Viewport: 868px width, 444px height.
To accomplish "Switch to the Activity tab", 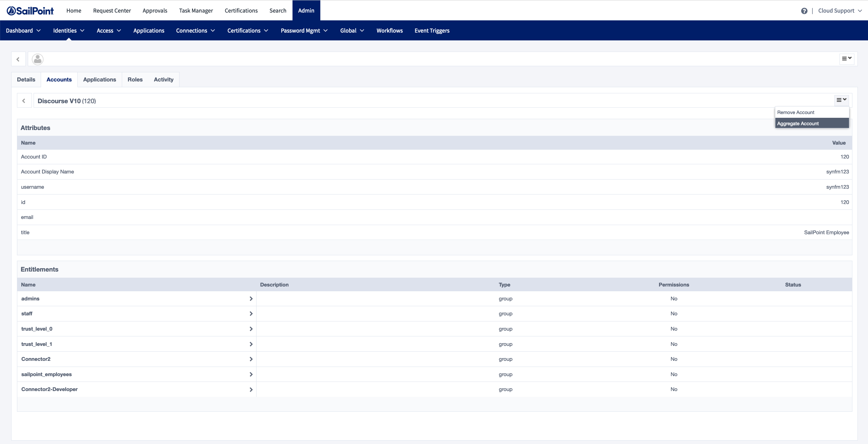I will [x=163, y=79].
